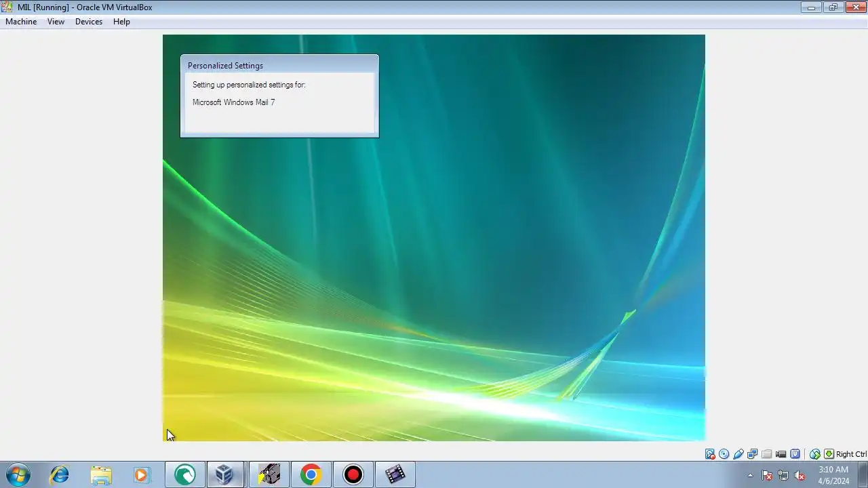
Task: Switch to the film clapper app in taskbar
Action: pos(395,474)
